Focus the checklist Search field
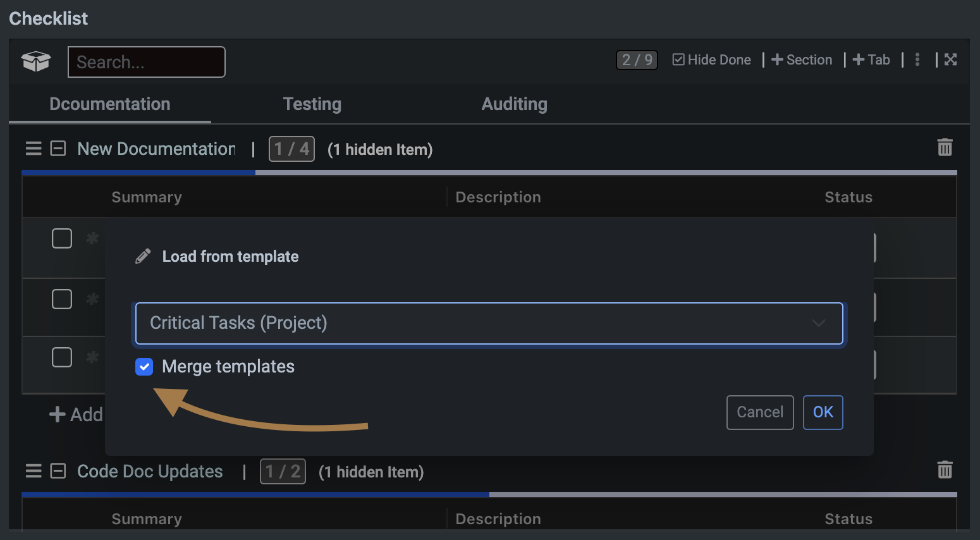Viewport: 980px width, 540px height. [147, 62]
